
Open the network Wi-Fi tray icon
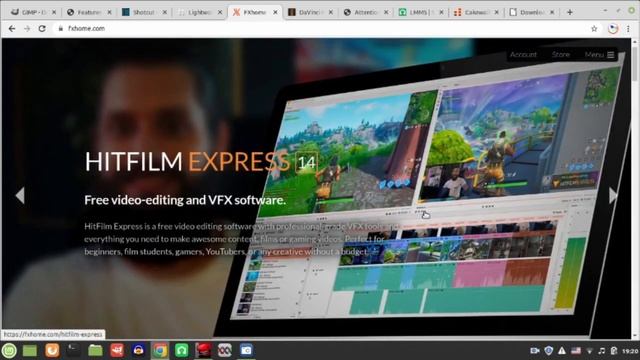pos(589,351)
